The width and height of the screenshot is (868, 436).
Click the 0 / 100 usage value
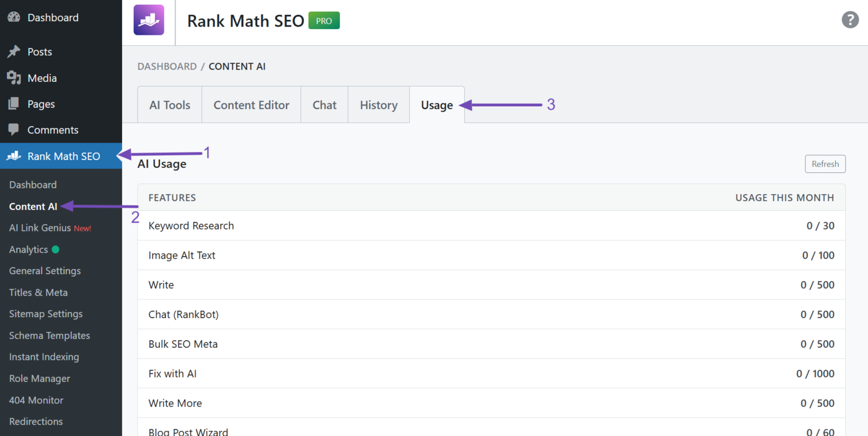[818, 256]
